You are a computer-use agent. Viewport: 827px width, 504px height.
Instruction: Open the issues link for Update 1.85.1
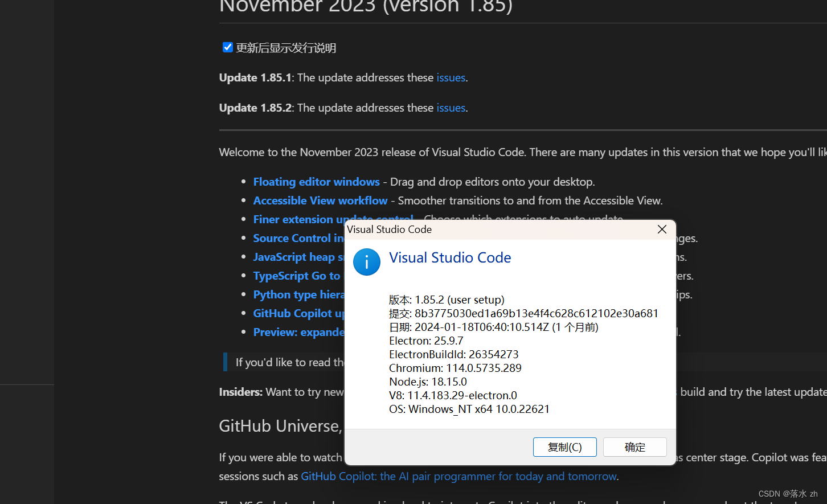(451, 77)
